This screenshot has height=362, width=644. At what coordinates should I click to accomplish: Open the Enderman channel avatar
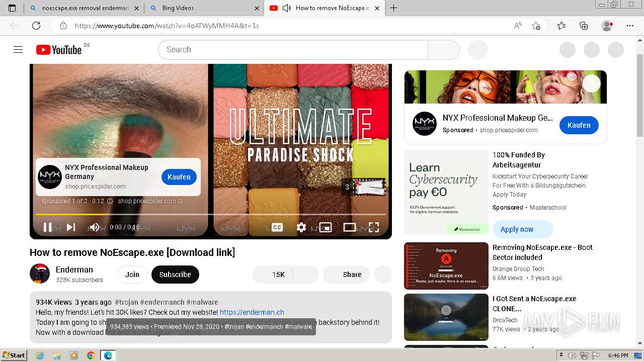pos(40,274)
